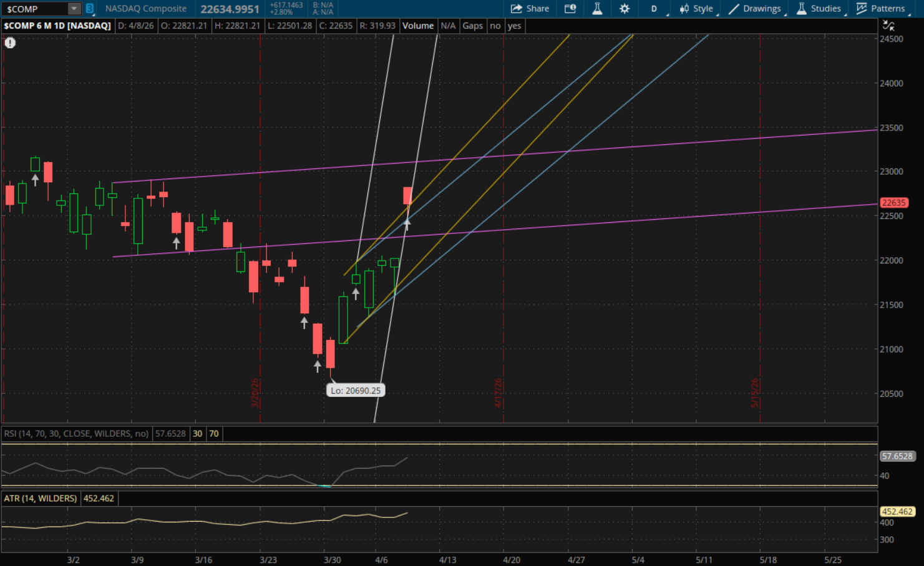Expand the D timeframe dropdown
The height and width of the screenshot is (566, 924).
tap(654, 9)
